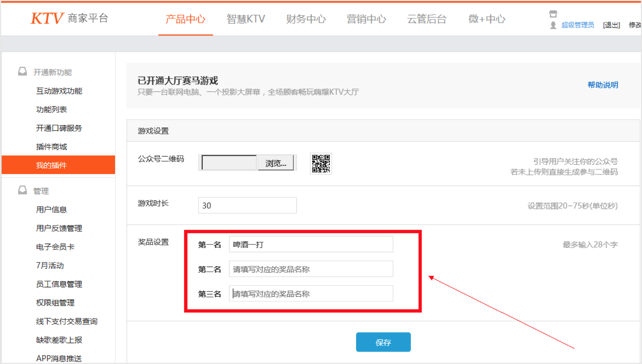
Task: Click the user avatar icon beside 超级管理员
Action: pos(553,25)
